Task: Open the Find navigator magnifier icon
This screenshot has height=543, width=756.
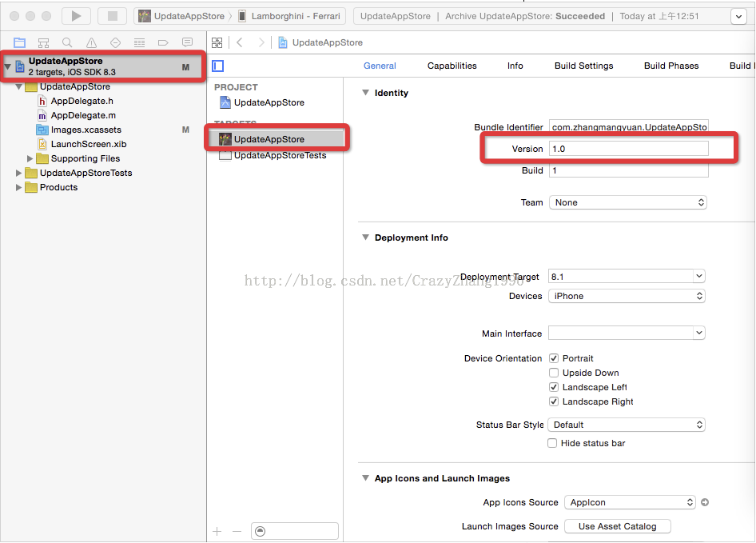Action: coord(67,43)
